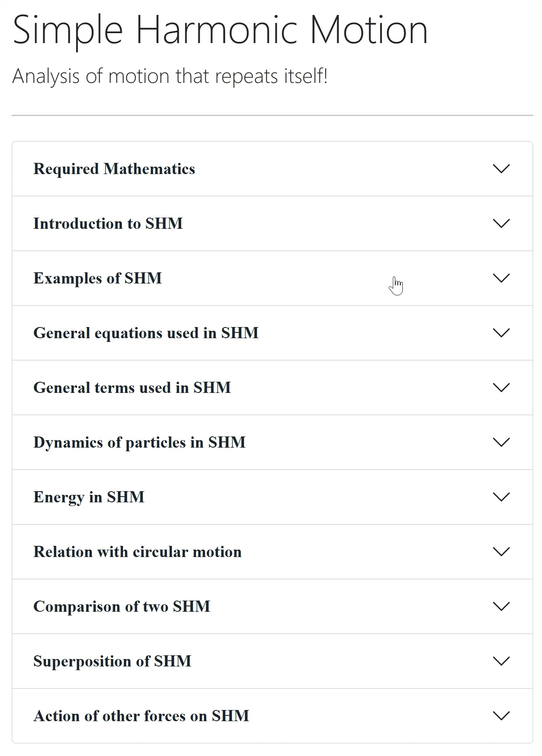Expand General equations used in SHM heading
This screenshot has width=542, height=756.
[146, 333]
